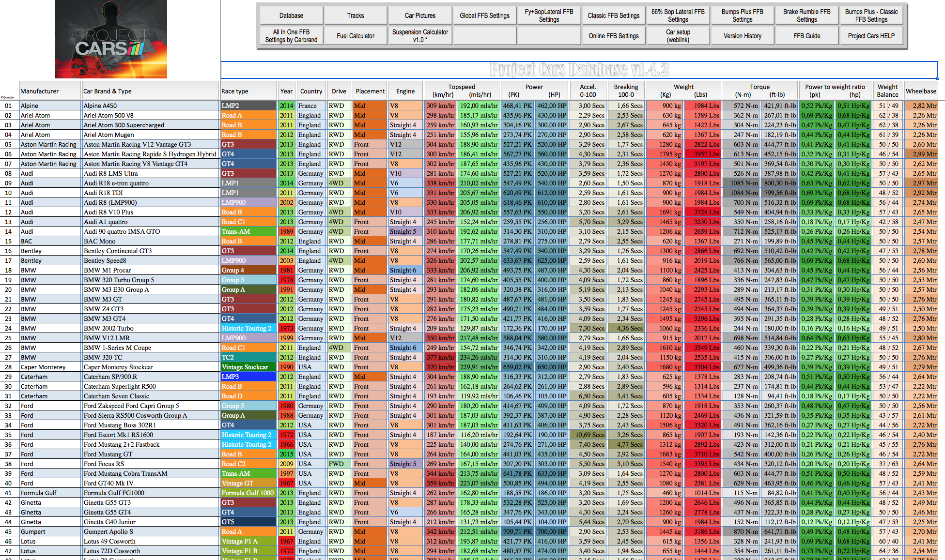
Task: Select Brake Rumble FFB Settings
Action: click(807, 14)
